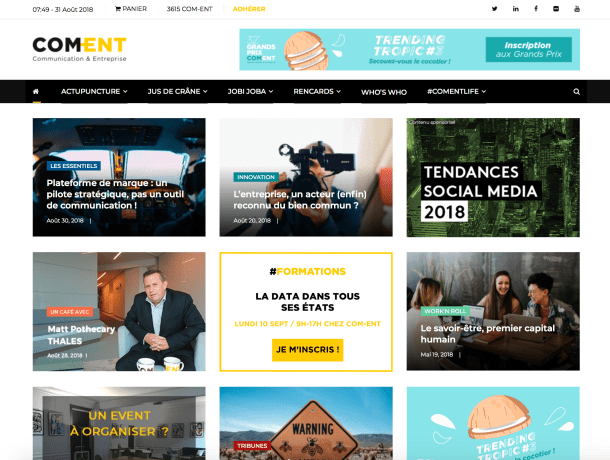Open the Panier cart link

click(x=131, y=9)
